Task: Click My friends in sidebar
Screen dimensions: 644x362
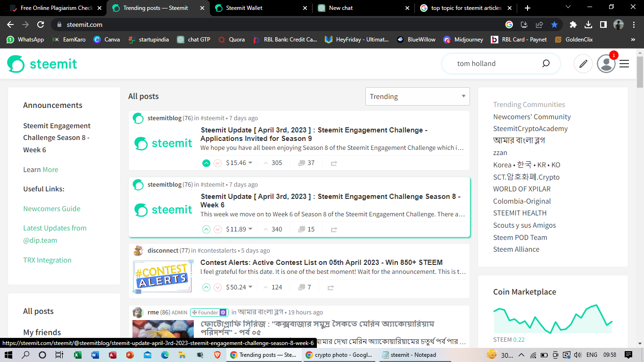Action: pyautogui.click(x=42, y=332)
